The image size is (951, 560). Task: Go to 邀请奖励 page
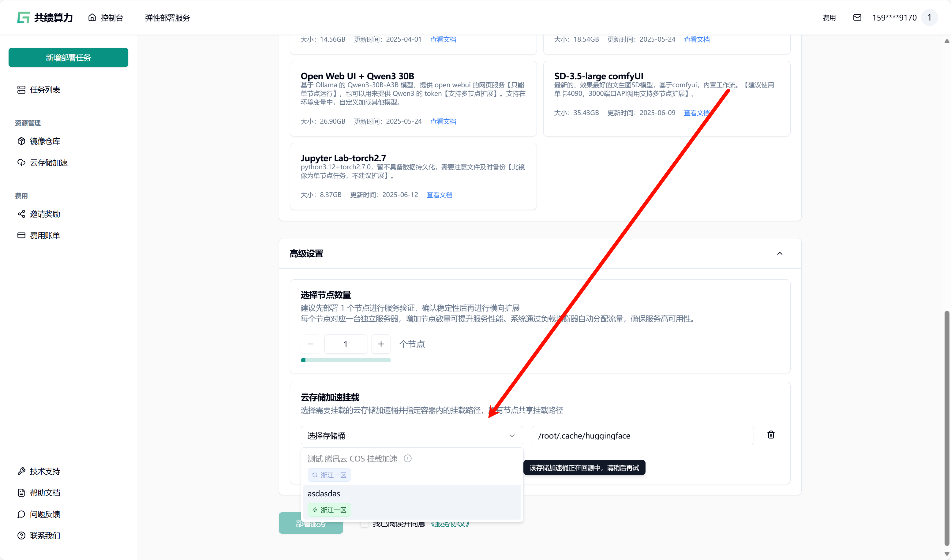[44, 214]
